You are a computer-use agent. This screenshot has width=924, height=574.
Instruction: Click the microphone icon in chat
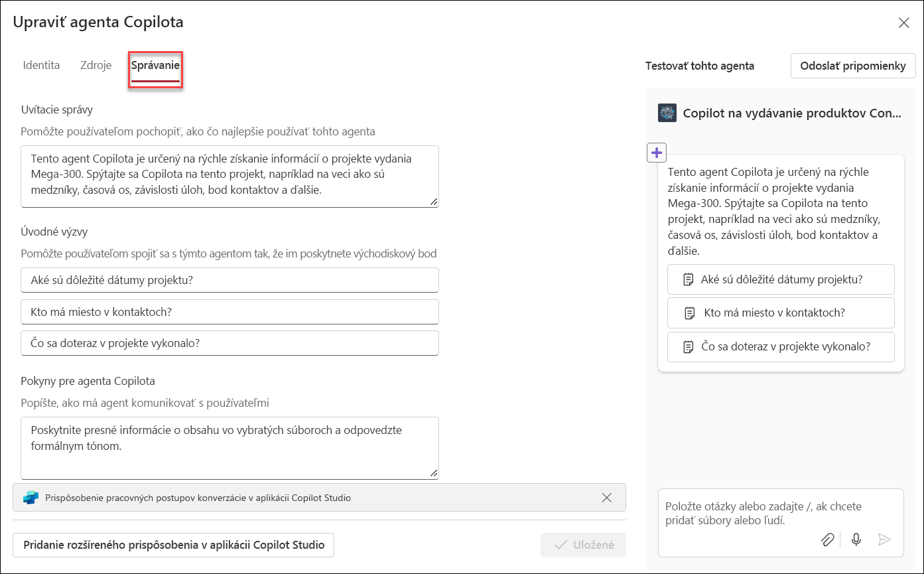[856, 539]
